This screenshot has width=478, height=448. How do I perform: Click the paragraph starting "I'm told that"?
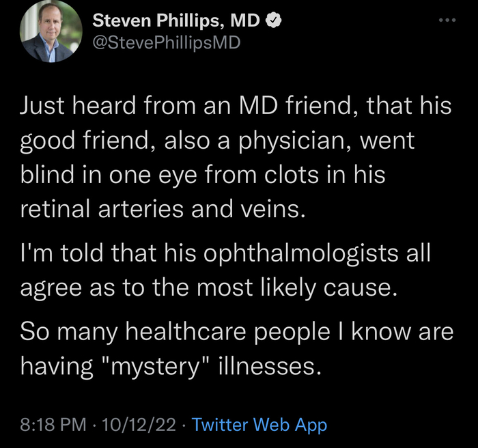tap(225, 271)
